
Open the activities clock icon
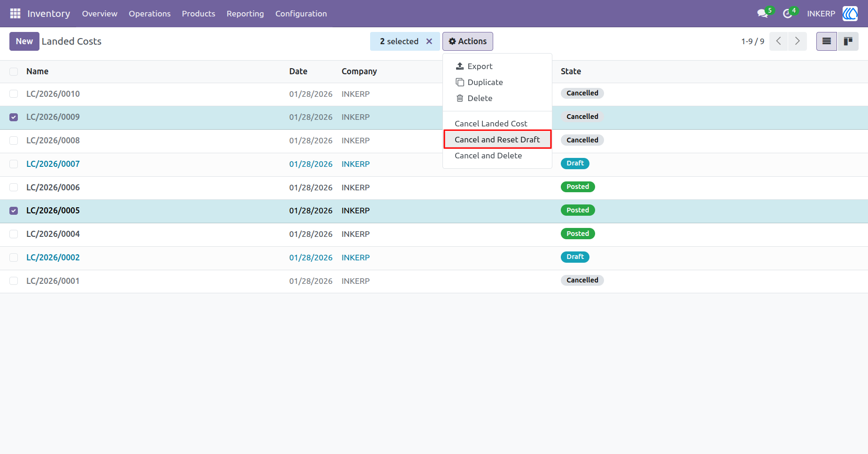pos(788,14)
